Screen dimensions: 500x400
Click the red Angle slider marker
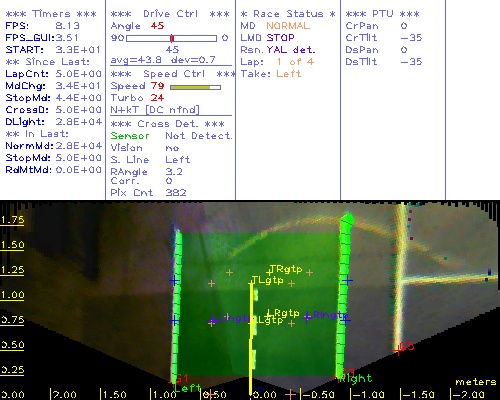(172, 38)
